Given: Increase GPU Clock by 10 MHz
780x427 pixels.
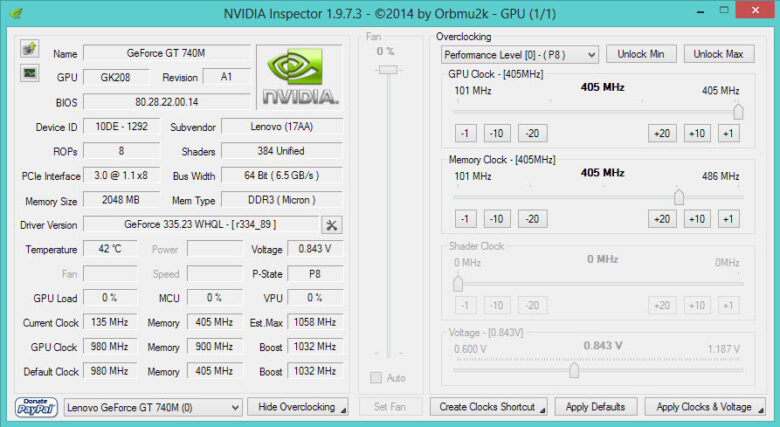Looking at the screenshot, I should [x=697, y=133].
